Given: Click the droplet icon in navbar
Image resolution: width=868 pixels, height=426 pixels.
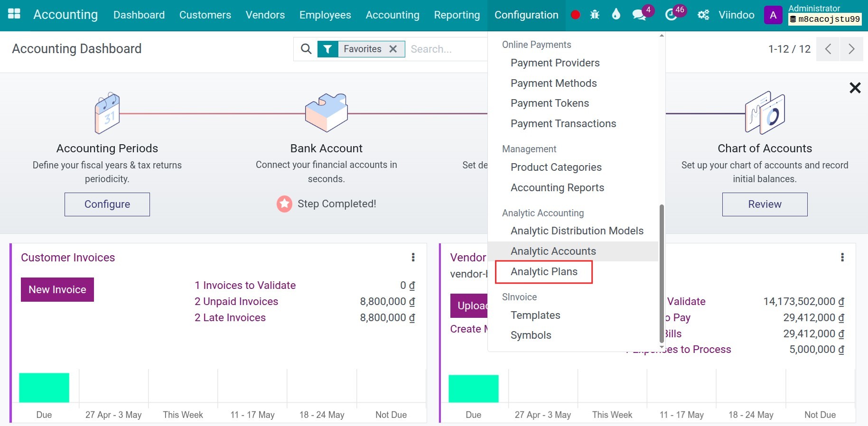Looking at the screenshot, I should click(x=616, y=14).
